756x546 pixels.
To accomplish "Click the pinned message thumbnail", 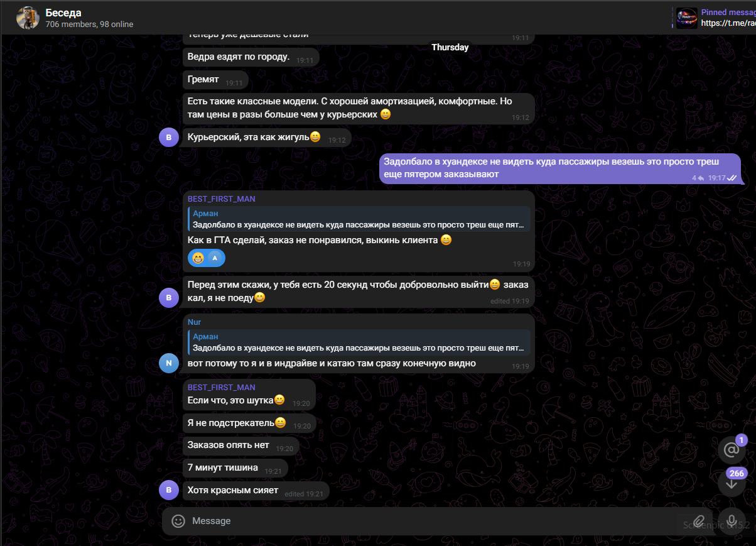I will [x=686, y=18].
